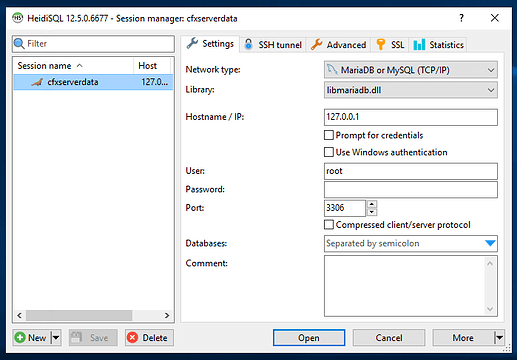517x360 pixels.
Task: Click the red X icon on Delete
Action: 133,338
